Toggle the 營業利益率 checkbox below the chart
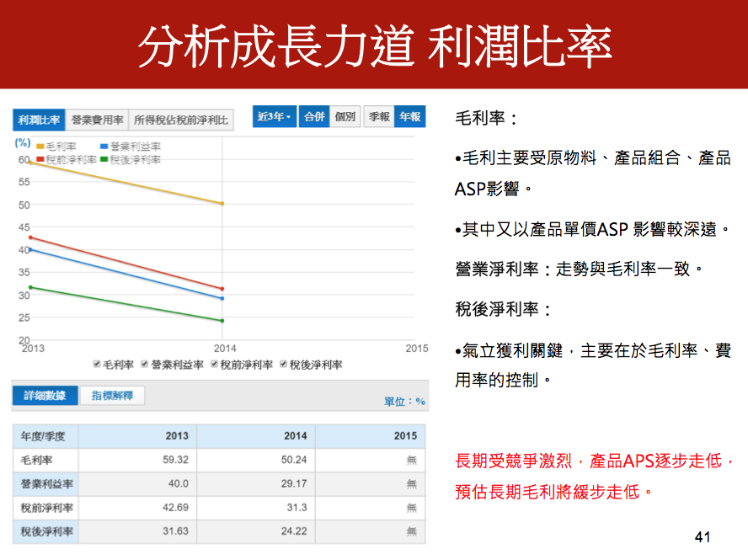The height and width of the screenshot is (560, 748). tap(145, 365)
